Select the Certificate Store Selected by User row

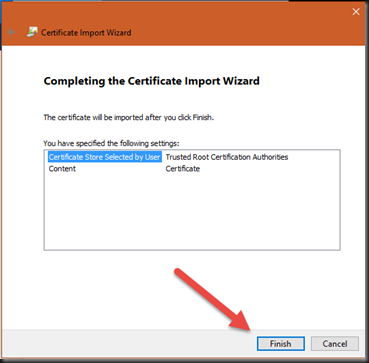tap(192, 157)
